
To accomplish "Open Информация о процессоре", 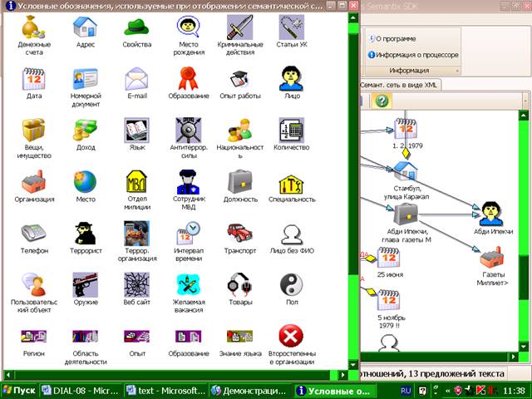I will click(413, 55).
